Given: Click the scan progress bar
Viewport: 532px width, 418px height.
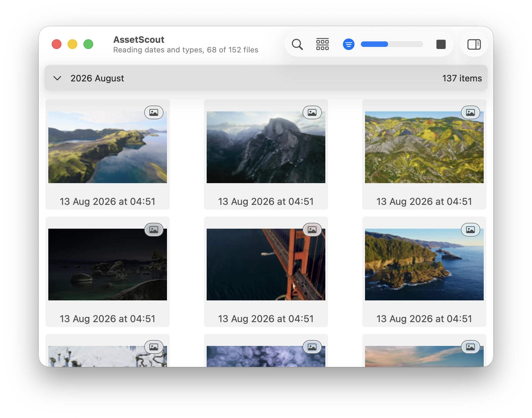Looking at the screenshot, I should (x=392, y=44).
